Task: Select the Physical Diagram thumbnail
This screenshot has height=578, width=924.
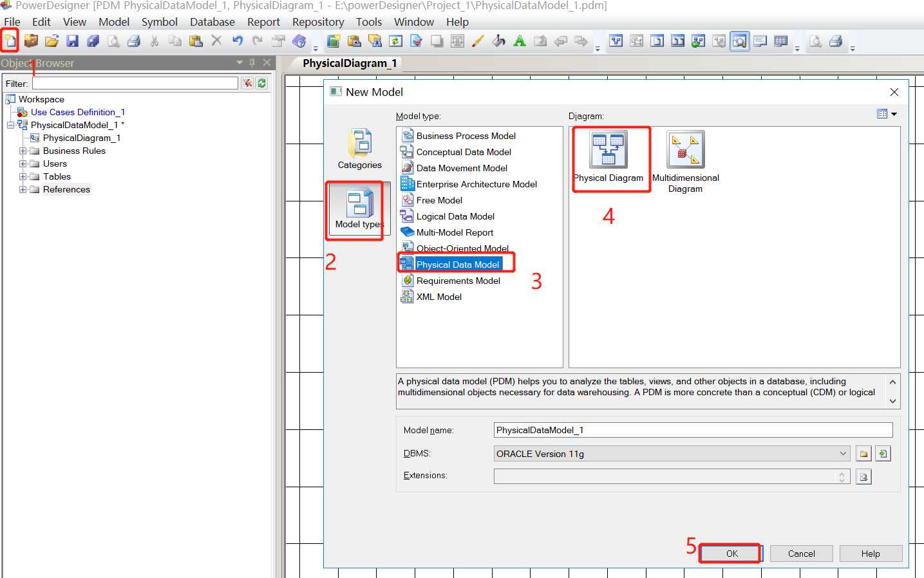Action: tap(608, 157)
